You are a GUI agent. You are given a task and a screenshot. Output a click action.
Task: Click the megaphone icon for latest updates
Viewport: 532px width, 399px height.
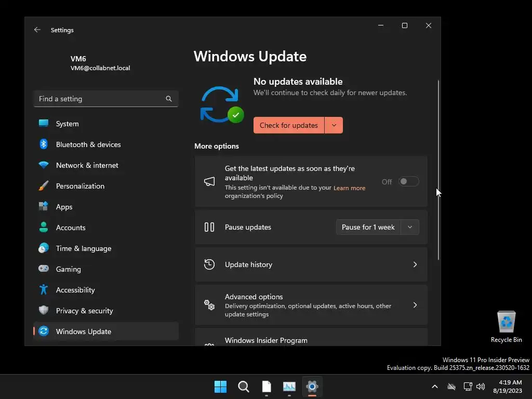209,181
